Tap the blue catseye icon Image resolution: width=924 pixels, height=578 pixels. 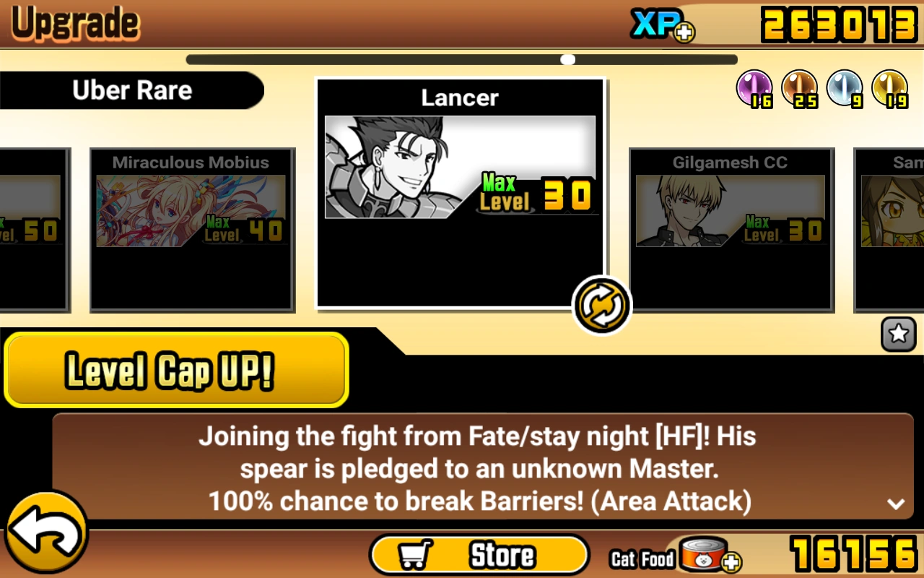[845, 89]
